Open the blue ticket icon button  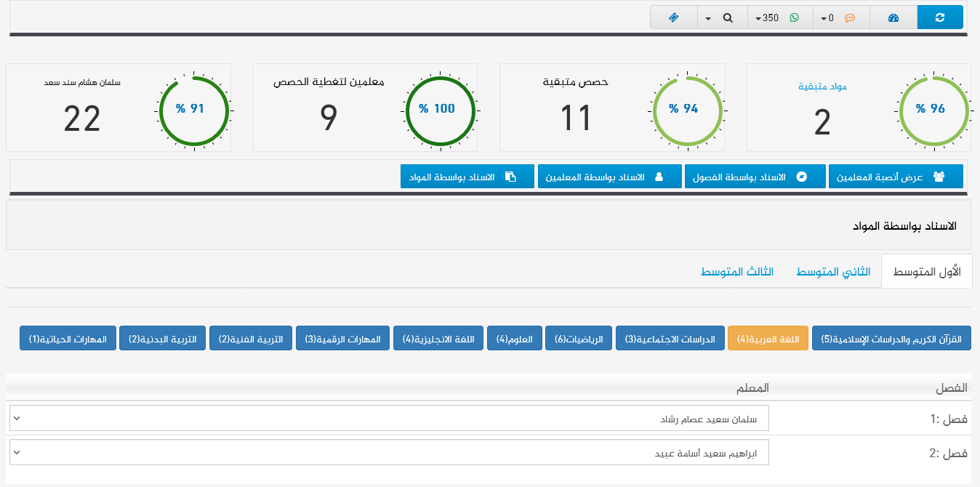click(x=673, y=17)
